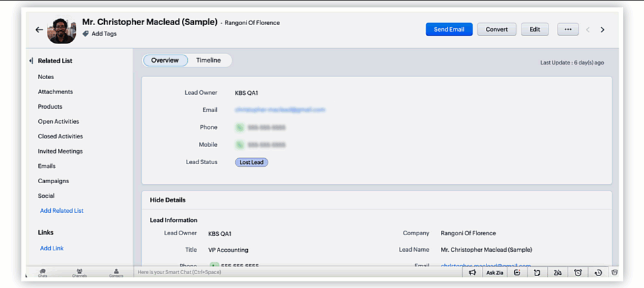
Task: Click the announcements megaphone icon
Action: click(x=472, y=272)
